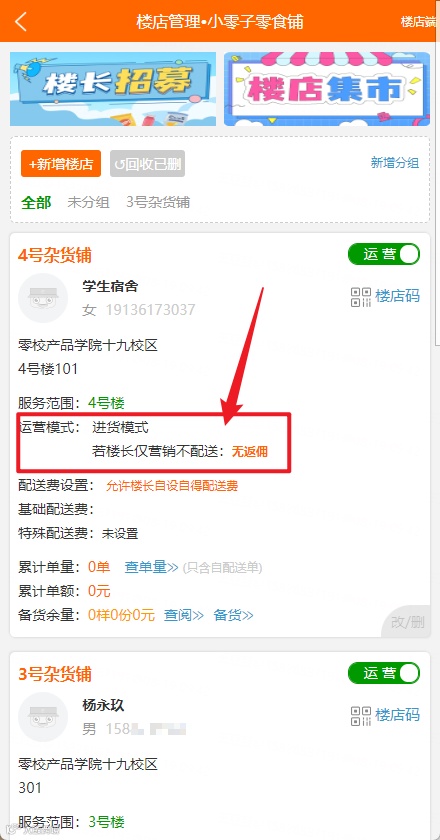Viewport: 440px width, 840px height.
Task: Click 改/删 corner tag on 4号杂货铺
Action: tap(407, 622)
